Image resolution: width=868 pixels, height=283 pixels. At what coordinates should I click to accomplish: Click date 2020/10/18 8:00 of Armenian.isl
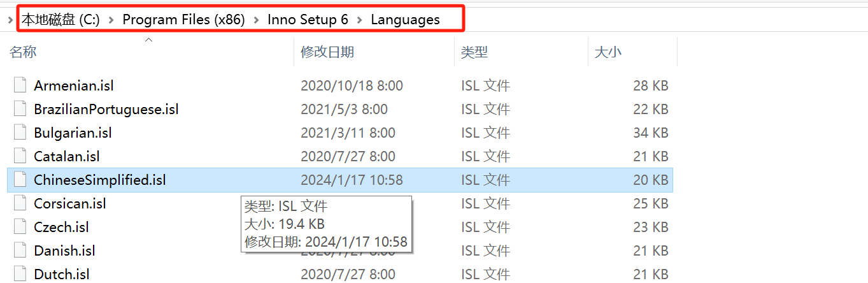(x=352, y=85)
